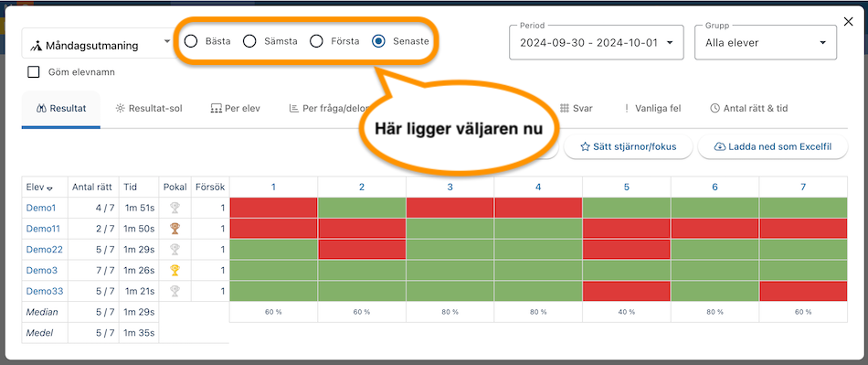Click the gold trophy icon for Demo3
The width and height of the screenshot is (868, 365).
(175, 270)
